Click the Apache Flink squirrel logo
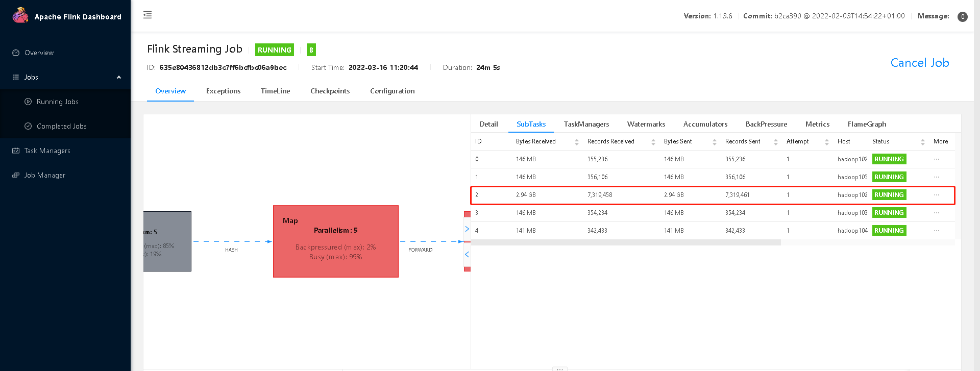The height and width of the screenshot is (371, 980). pyautogui.click(x=20, y=15)
